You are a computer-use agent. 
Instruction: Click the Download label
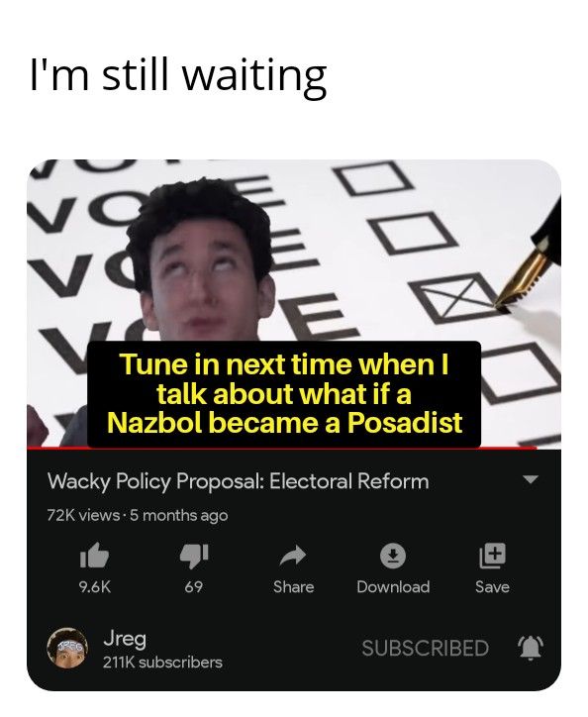tap(393, 586)
